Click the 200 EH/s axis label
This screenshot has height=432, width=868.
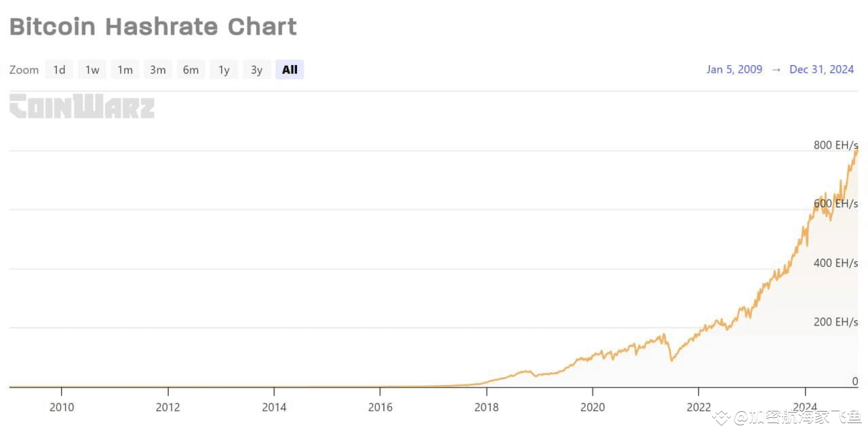[835, 322]
